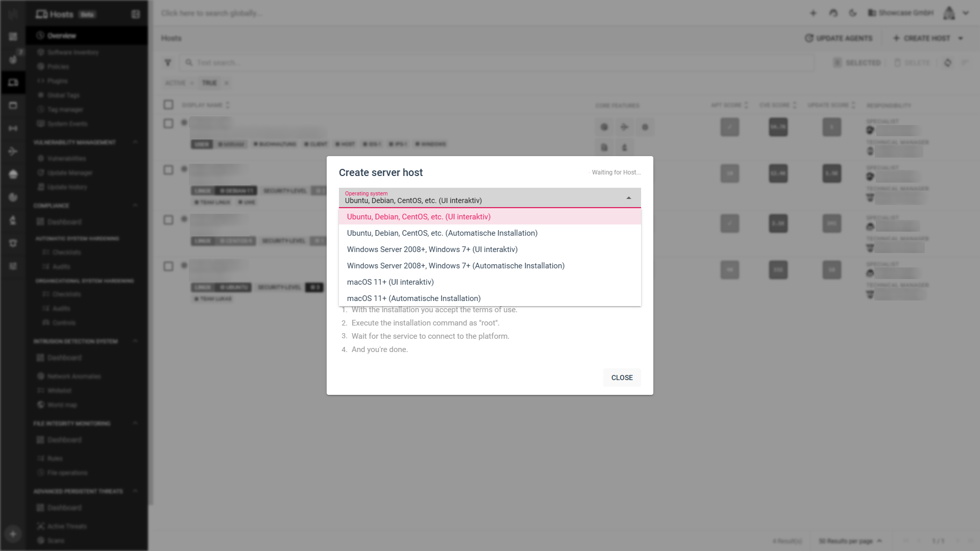Toggle the select-all hosts checkbox
980x551 pixels.
click(168, 105)
